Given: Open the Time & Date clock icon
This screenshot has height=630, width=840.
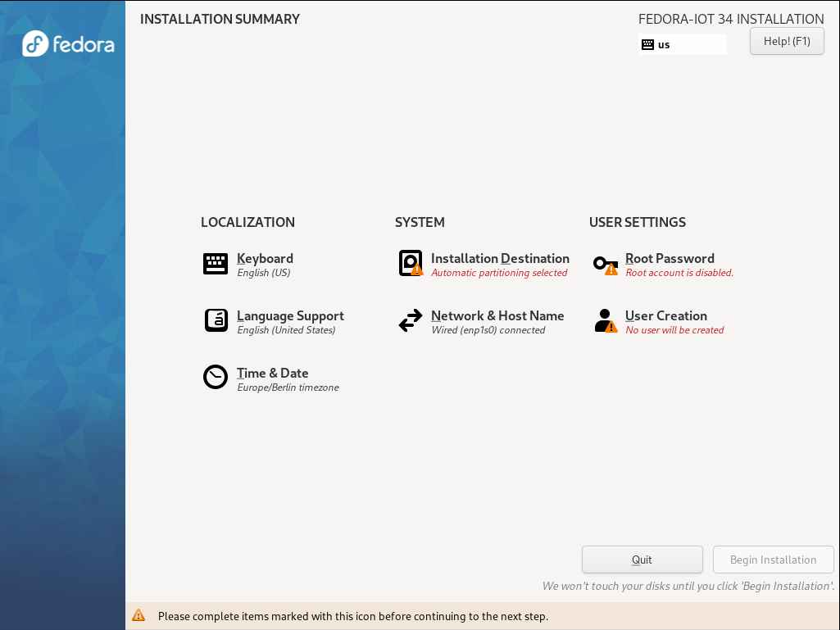Looking at the screenshot, I should [216, 377].
